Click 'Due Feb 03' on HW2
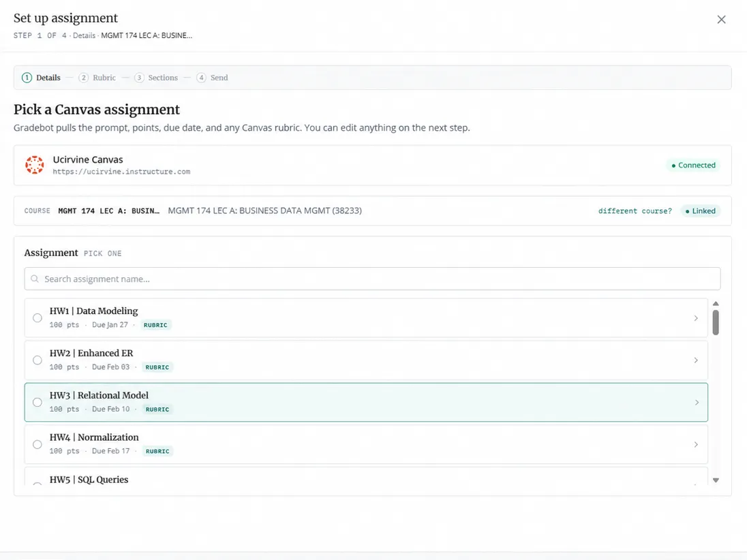 click(110, 367)
